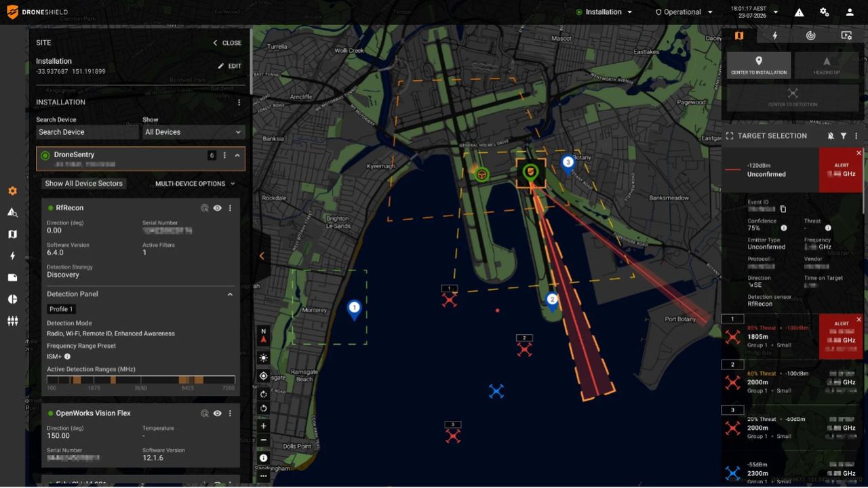Open DroneSentry more options menu

224,155
